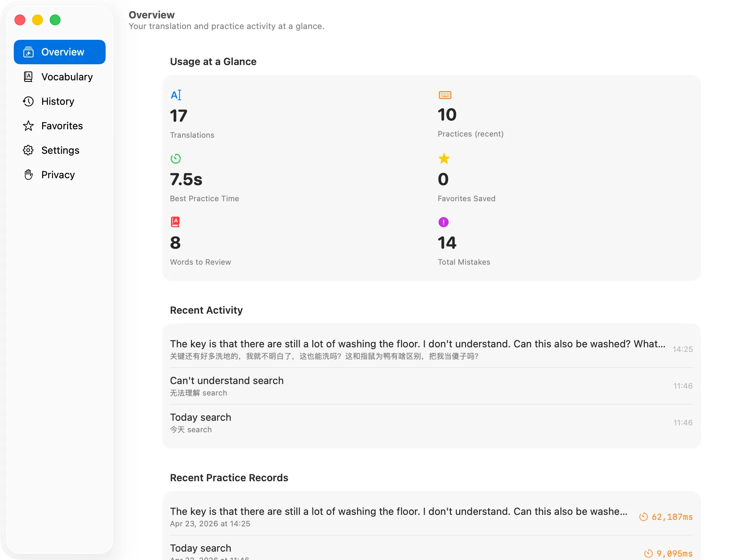Open the practice record dated Apr 23, 2026 at 14:25

(432, 517)
